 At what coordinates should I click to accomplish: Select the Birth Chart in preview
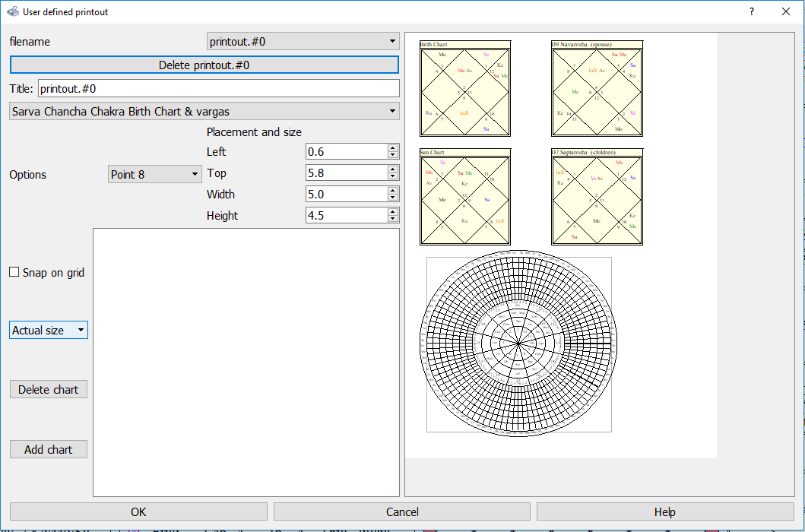point(465,89)
